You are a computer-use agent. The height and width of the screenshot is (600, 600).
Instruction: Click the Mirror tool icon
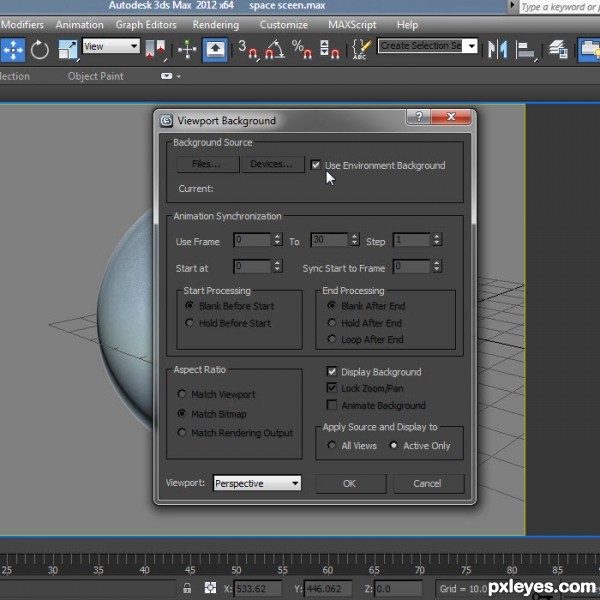(x=498, y=50)
